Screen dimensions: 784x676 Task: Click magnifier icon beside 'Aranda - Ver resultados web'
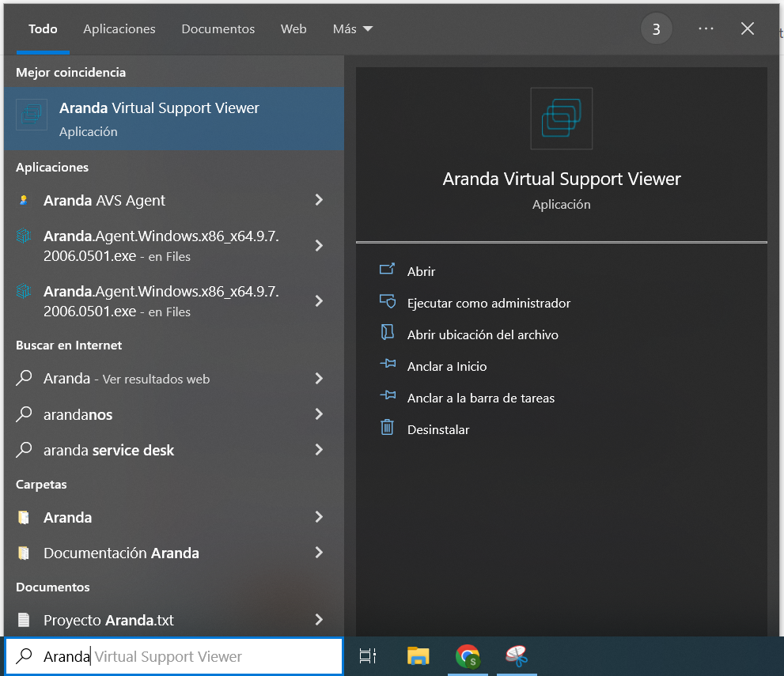point(24,378)
